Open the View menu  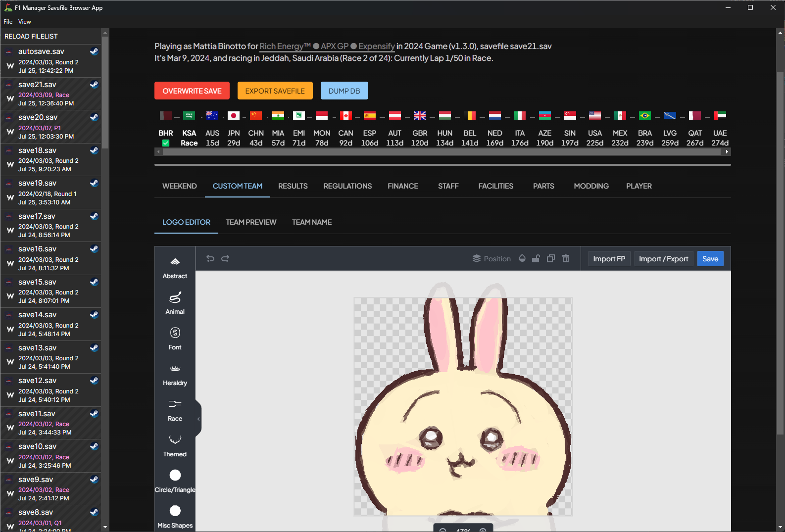(25, 22)
